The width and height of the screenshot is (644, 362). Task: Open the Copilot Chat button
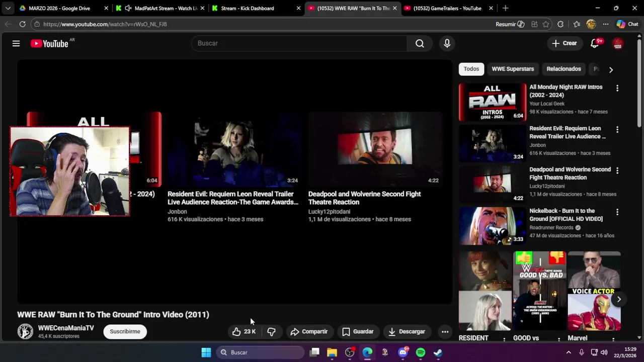(x=627, y=24)
